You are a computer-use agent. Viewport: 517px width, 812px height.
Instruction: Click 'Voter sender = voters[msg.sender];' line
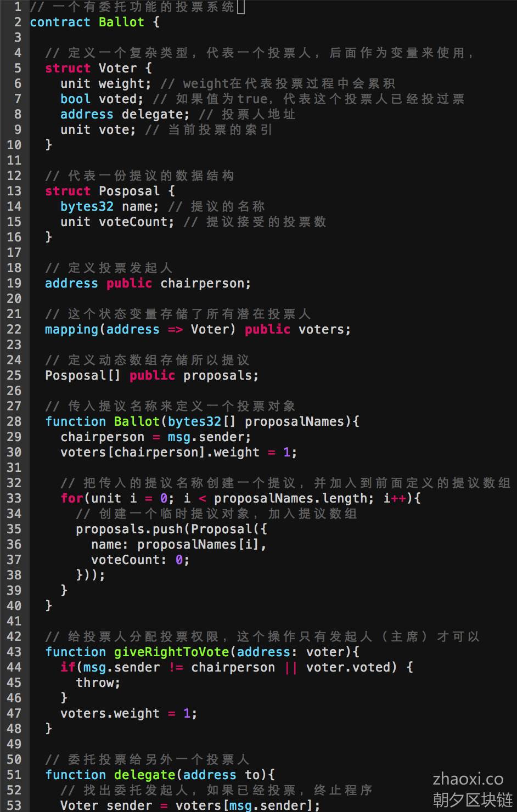[190, 805]
